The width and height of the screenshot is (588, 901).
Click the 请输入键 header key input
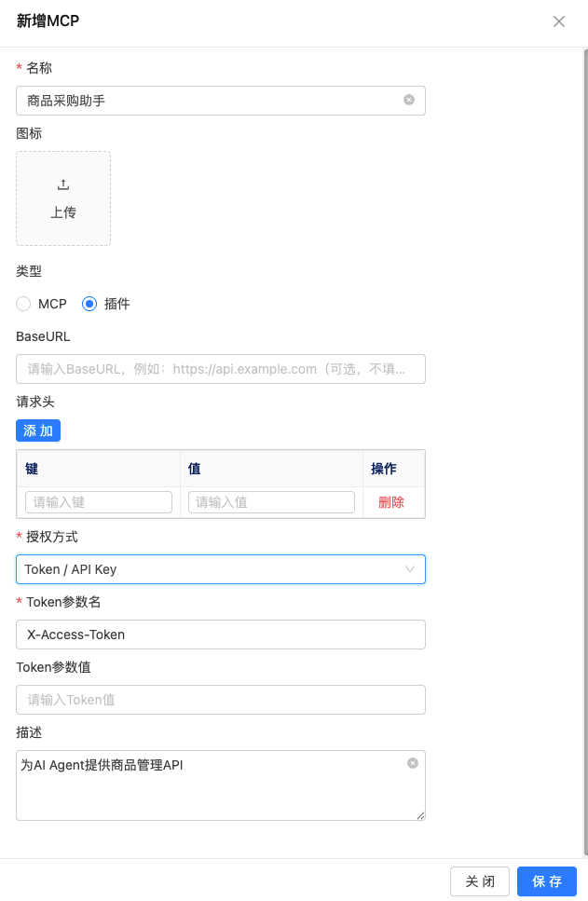coord(99,502)
